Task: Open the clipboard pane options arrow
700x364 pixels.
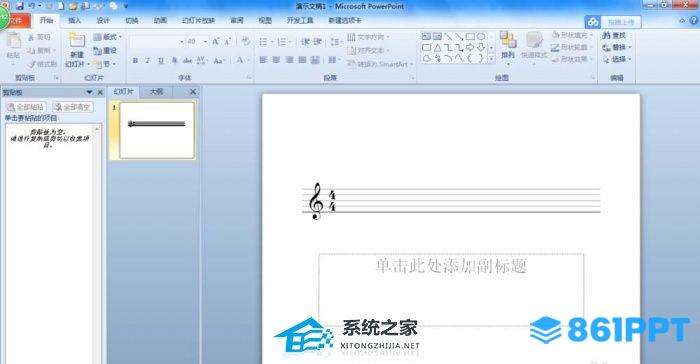Action: 89,92
